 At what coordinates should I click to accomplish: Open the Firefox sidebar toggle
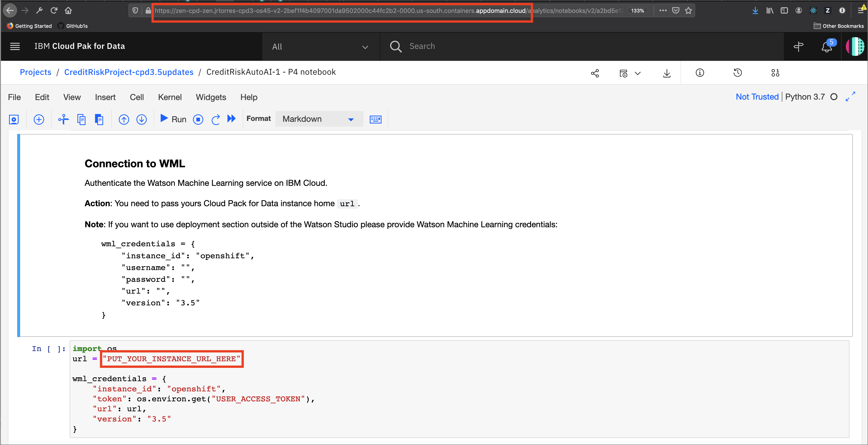point(784,10)
